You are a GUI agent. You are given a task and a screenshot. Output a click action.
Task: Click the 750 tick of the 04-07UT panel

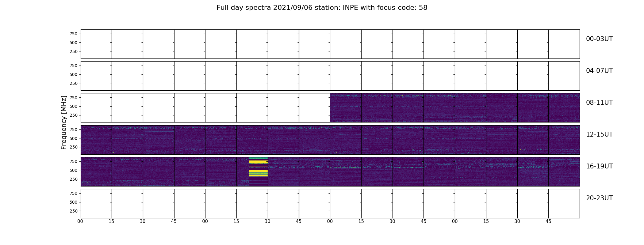click(73, 66)
